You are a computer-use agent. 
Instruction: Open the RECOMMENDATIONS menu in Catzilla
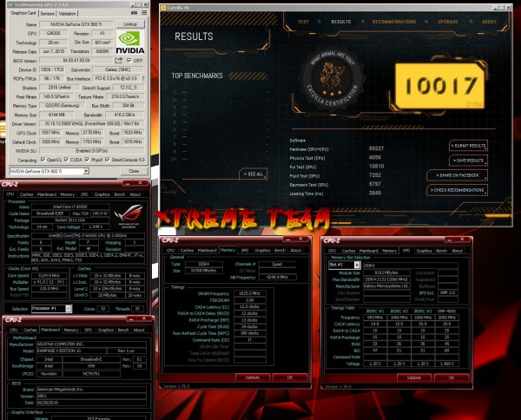click(394, 22)
